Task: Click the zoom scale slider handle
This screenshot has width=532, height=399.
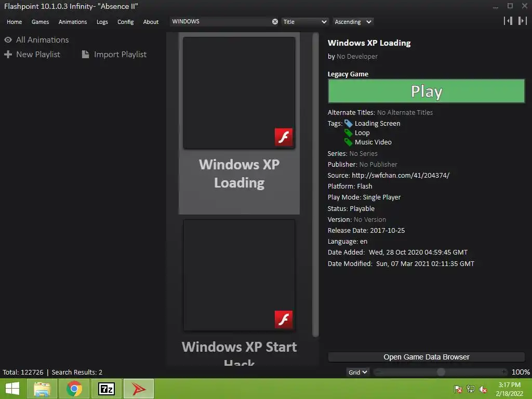Action: 441,372
